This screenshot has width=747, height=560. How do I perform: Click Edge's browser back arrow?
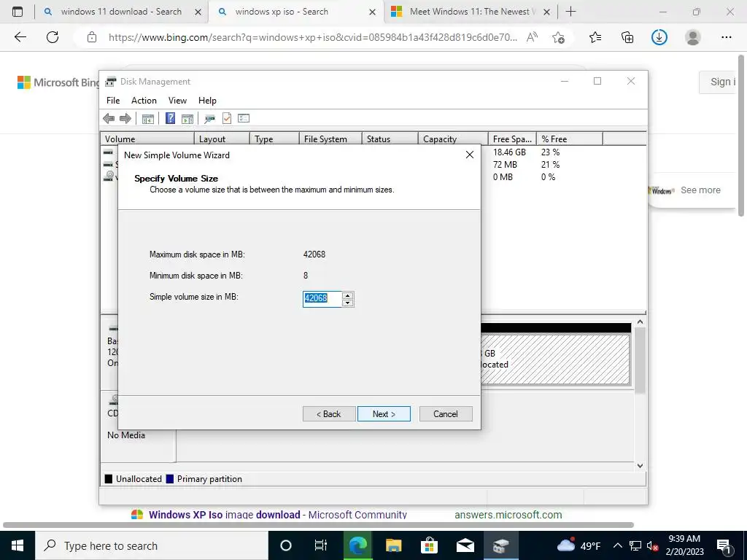pos(20,37)
